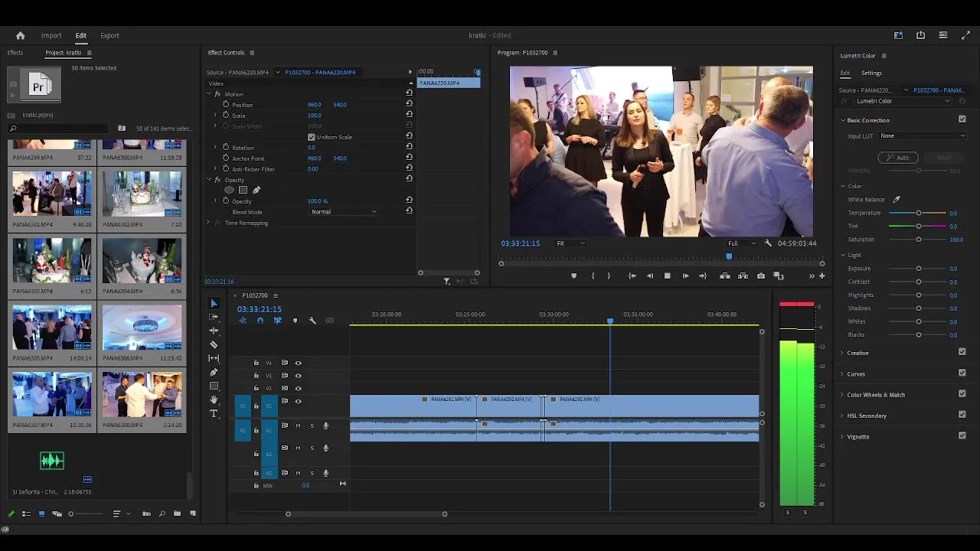Select the Hand tool
This screenshot has width=980, height=551.
click(214, 399)
